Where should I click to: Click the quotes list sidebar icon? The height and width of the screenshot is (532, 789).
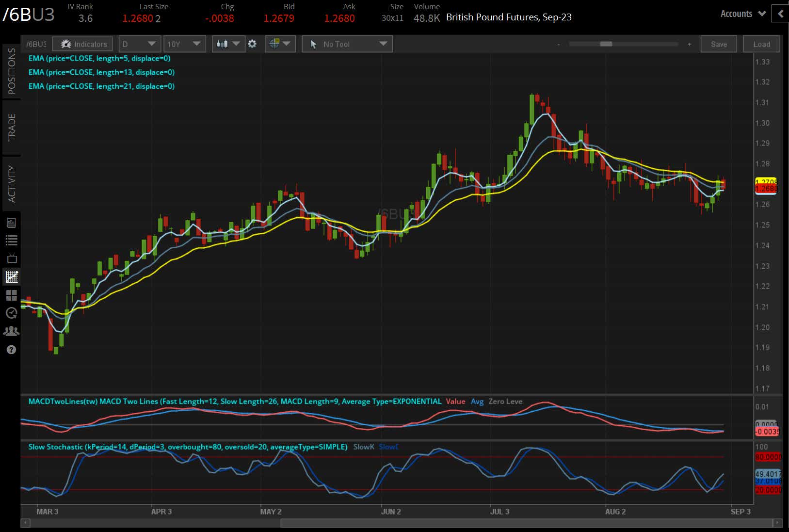11,241
